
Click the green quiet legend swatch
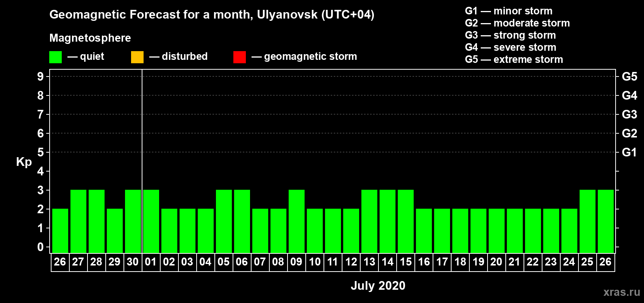click(x=55, y=57)
